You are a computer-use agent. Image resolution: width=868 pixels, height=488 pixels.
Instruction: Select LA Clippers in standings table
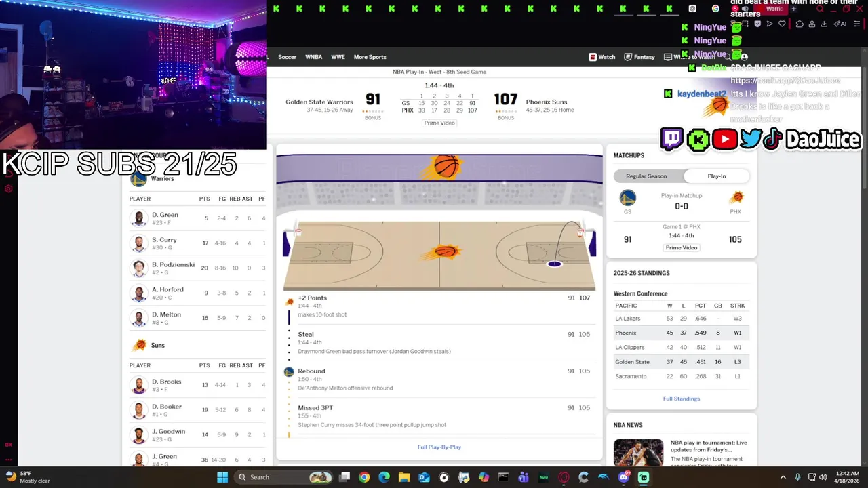[x=630, y=347]
